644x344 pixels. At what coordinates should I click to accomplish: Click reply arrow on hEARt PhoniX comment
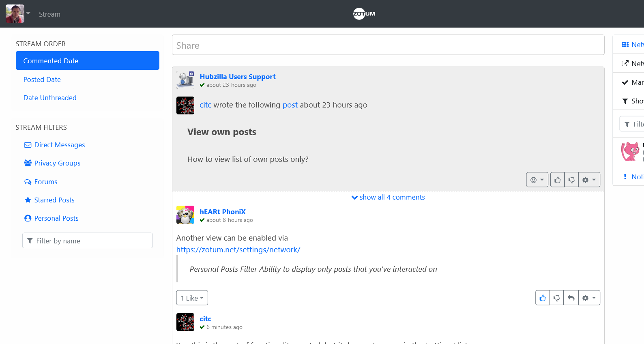pos(571,298)
